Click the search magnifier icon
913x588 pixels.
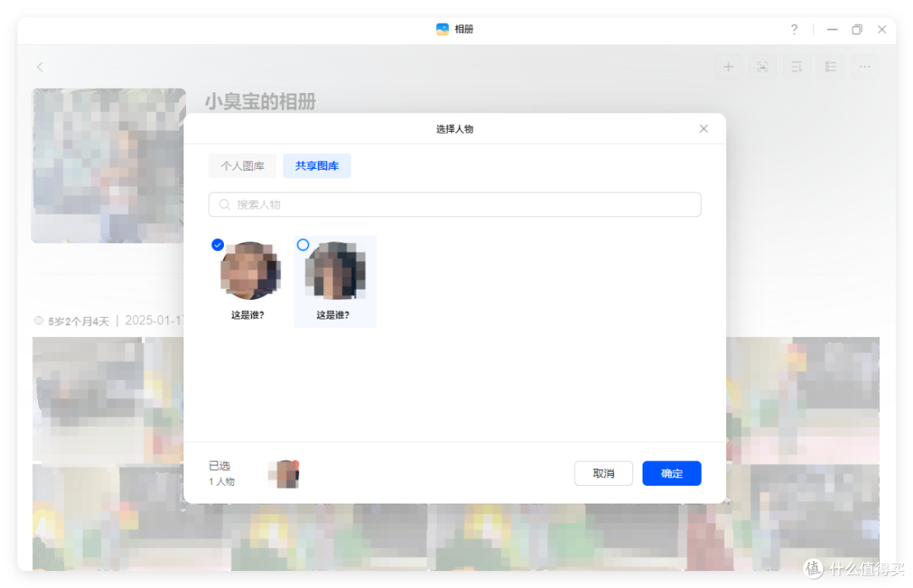pos(224,204)
